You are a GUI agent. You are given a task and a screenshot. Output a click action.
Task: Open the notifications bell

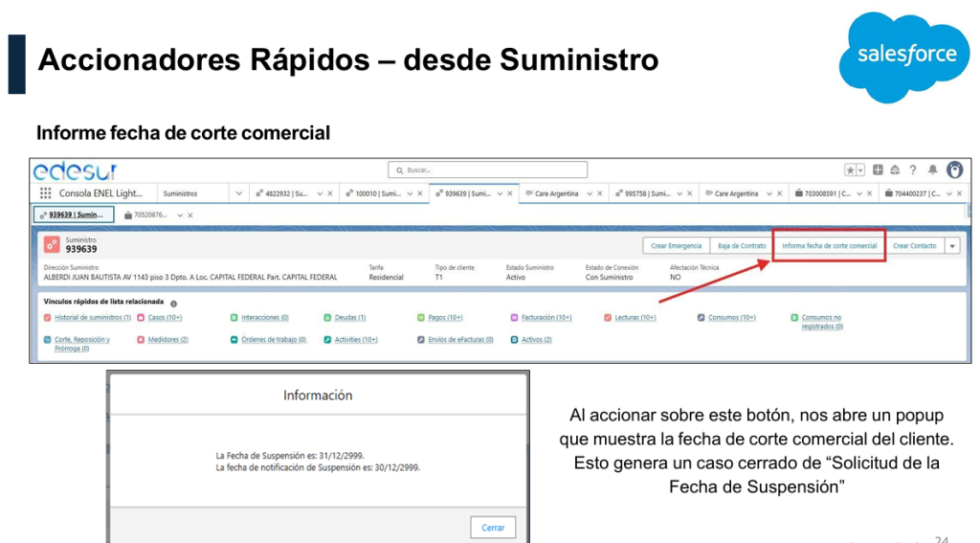[x=933, y=170]
